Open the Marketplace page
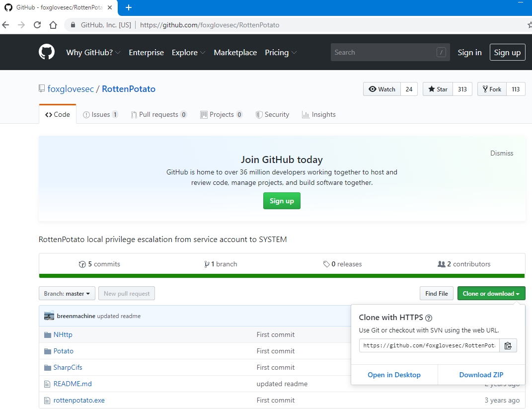532x410 pixels. (x=235, y=52)
